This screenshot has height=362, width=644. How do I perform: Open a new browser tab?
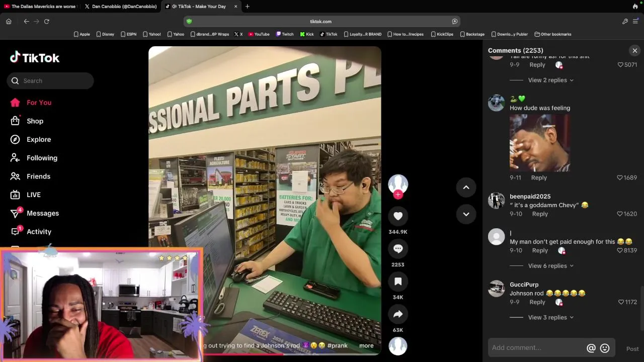(247, 7)
